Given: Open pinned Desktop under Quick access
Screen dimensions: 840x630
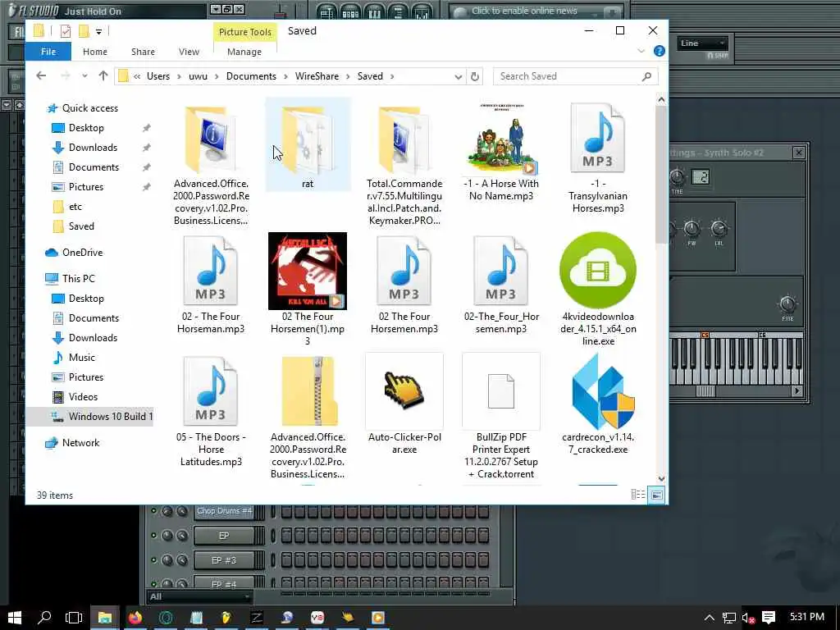Looking at the screenshot, I should pyautogui.click(x=86, y=128).
